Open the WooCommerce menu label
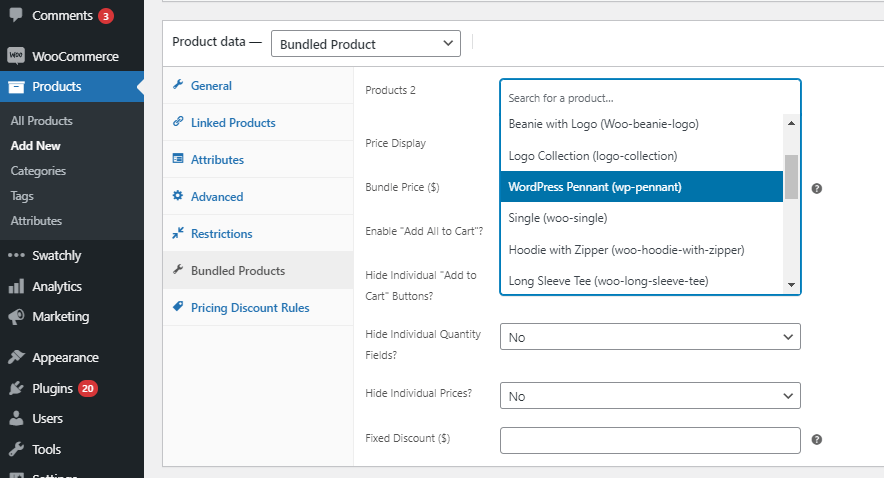Image resolution: width=884 pixels, height=478 pixels. pos(75,56)
